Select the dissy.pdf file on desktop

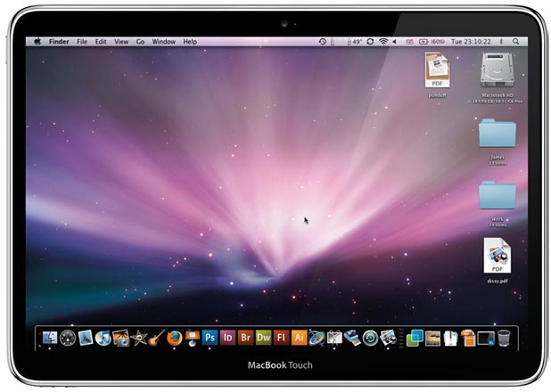point(497,256)
